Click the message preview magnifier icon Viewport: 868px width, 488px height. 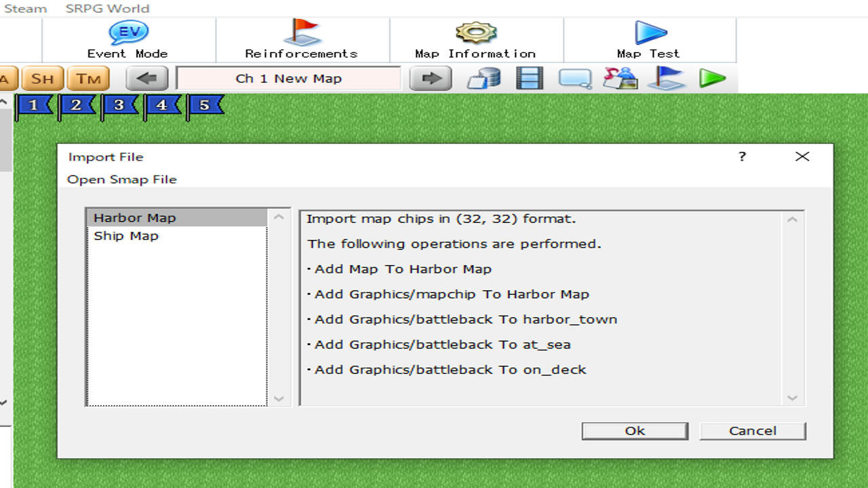point(574,78)
